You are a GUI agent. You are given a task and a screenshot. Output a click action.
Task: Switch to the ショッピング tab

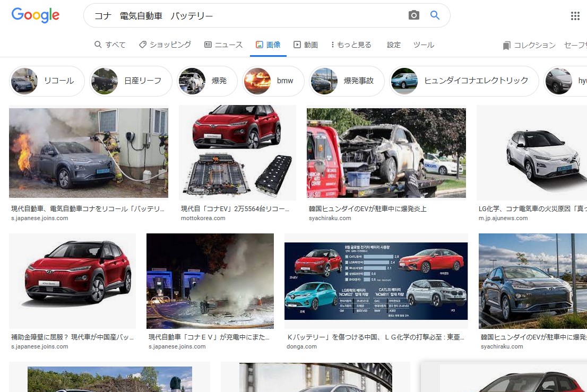tap(165, 45)
